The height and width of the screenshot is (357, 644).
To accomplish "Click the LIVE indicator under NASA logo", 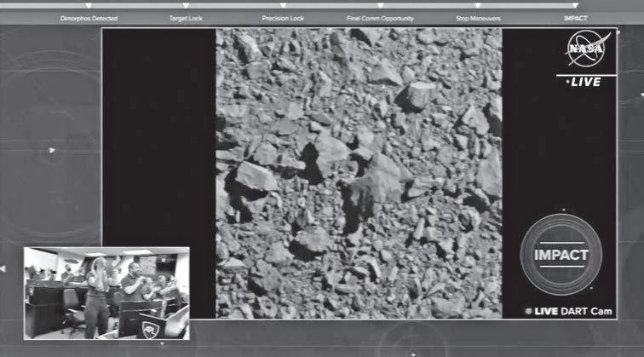I will tap(584, 82).
